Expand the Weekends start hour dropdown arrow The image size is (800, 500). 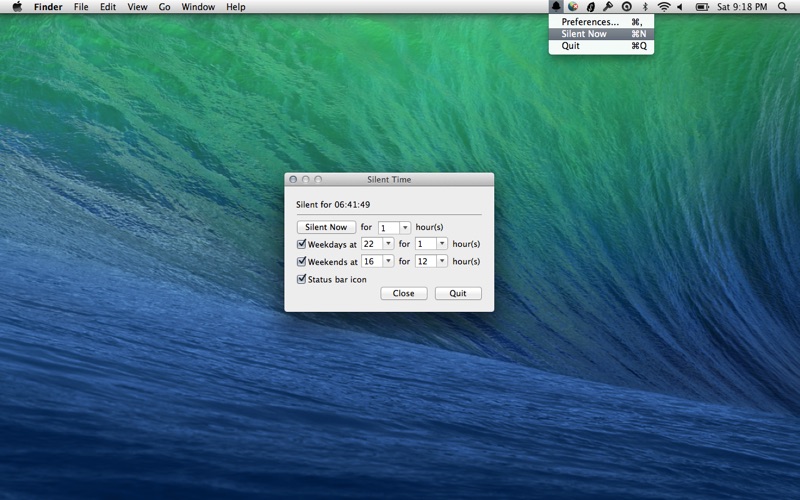coord(388,261)
